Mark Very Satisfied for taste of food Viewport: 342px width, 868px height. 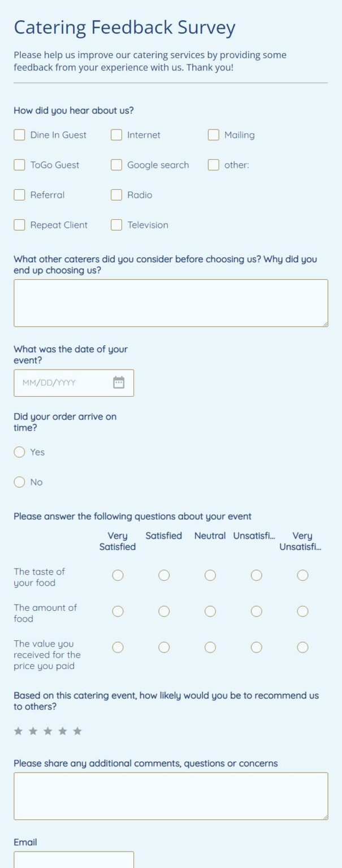[118, 575]
